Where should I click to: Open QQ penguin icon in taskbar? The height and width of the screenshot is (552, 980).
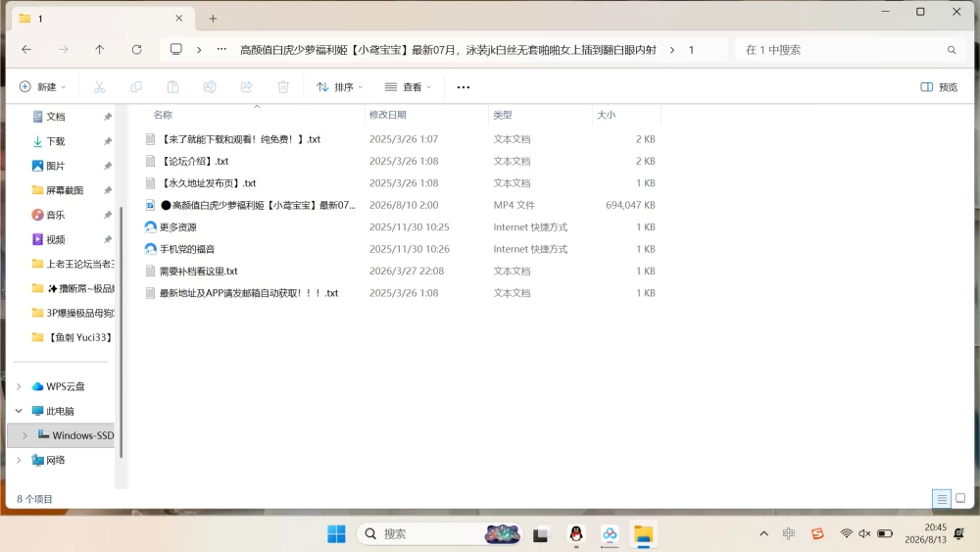pyautogui.click(x=576, y=534)
